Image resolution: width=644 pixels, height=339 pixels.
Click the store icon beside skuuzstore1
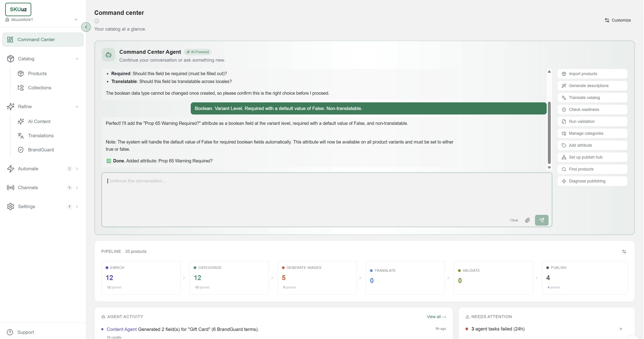pyautogui.click(x=7, y=20)
